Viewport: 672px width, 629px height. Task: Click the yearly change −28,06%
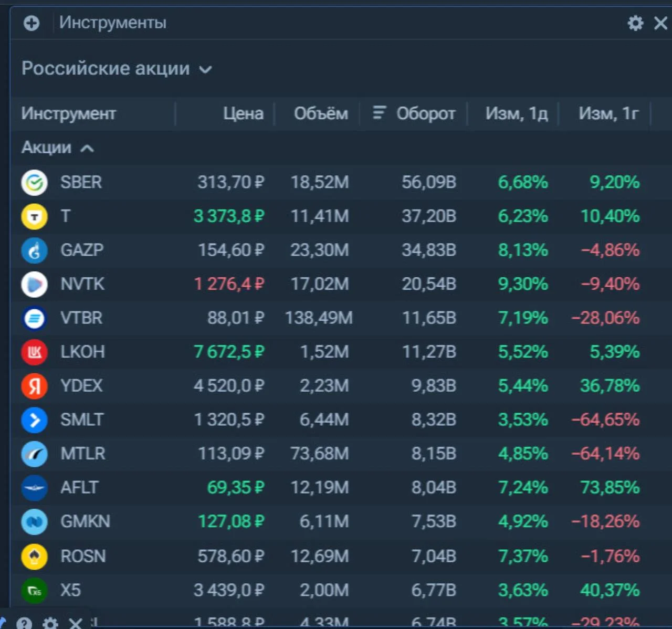pyautogui.click(x=606, y=318)
